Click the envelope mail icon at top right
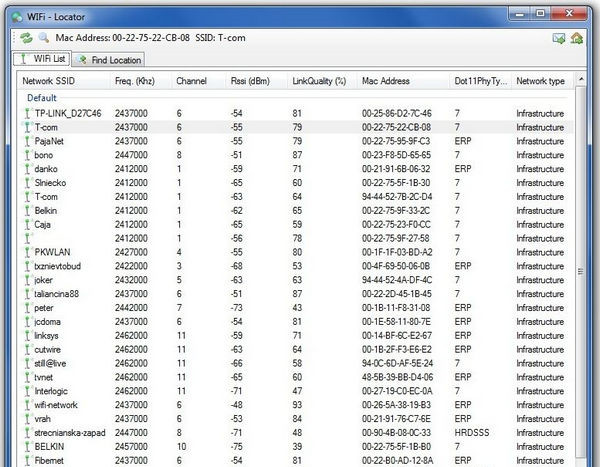Viewport: 600px width, 467px height. (x=559, y=38)
